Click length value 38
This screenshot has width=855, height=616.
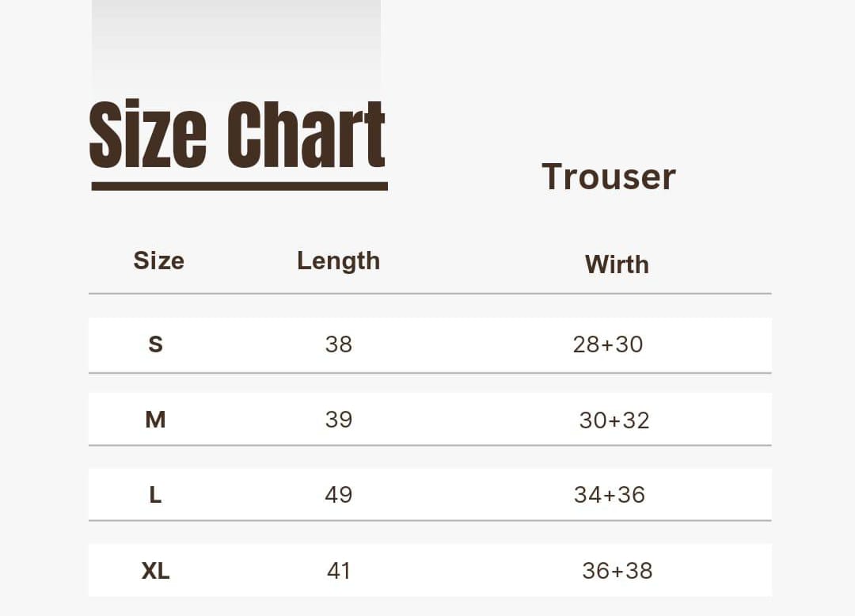pos(339,344)
